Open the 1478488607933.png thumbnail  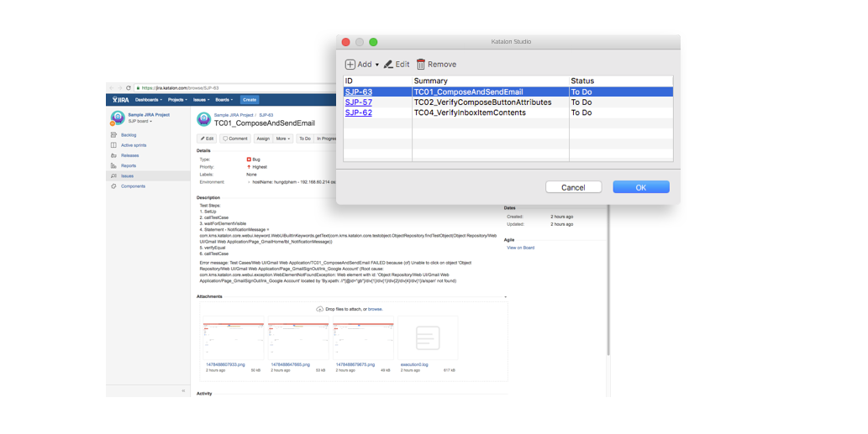point(233,337)
